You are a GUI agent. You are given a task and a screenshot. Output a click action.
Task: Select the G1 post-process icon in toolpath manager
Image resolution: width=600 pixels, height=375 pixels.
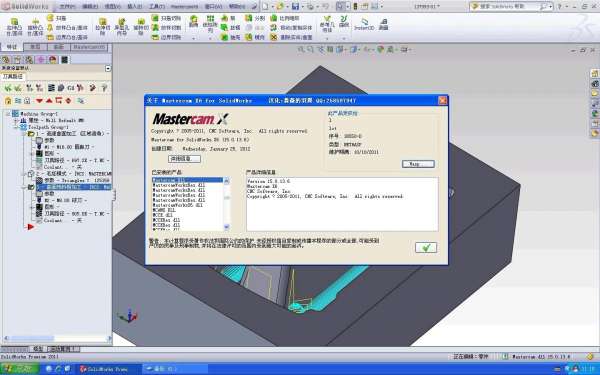click(x=70, y=88)
